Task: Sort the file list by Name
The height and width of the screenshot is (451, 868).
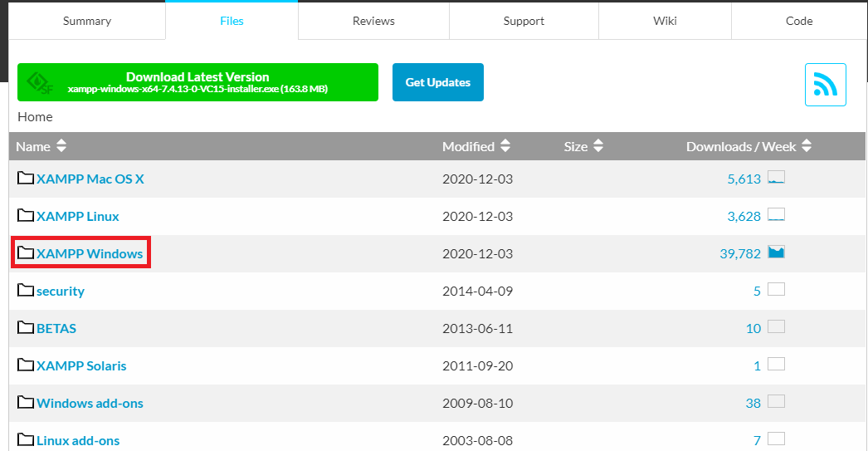Action: point(41,146)
